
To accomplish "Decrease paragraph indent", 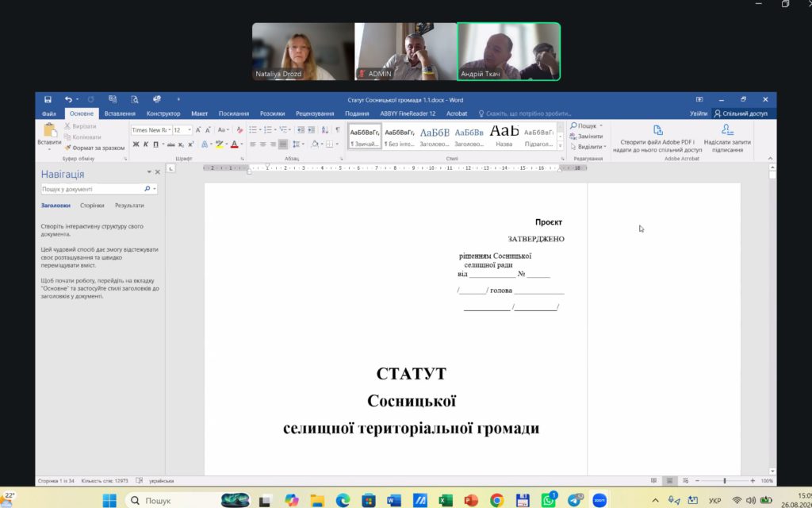I will point(301,130).
